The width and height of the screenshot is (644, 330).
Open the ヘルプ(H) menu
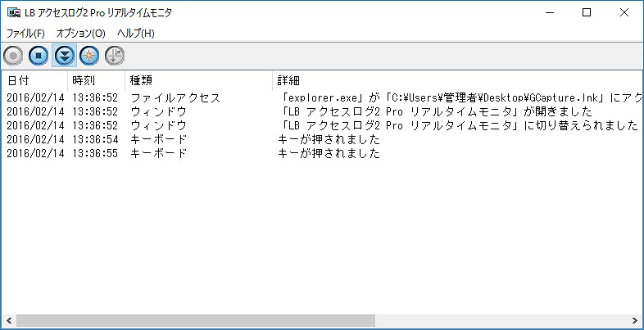[x=136, y=34]
